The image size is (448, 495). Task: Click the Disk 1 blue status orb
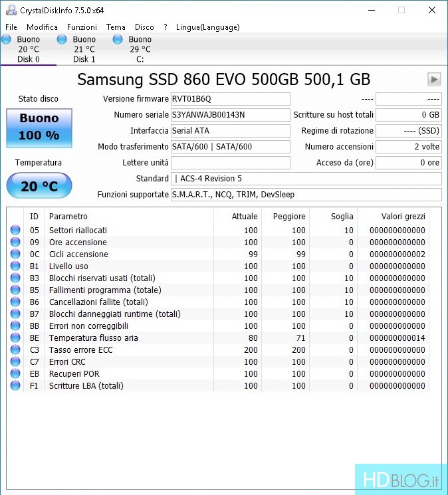(62, 39)
